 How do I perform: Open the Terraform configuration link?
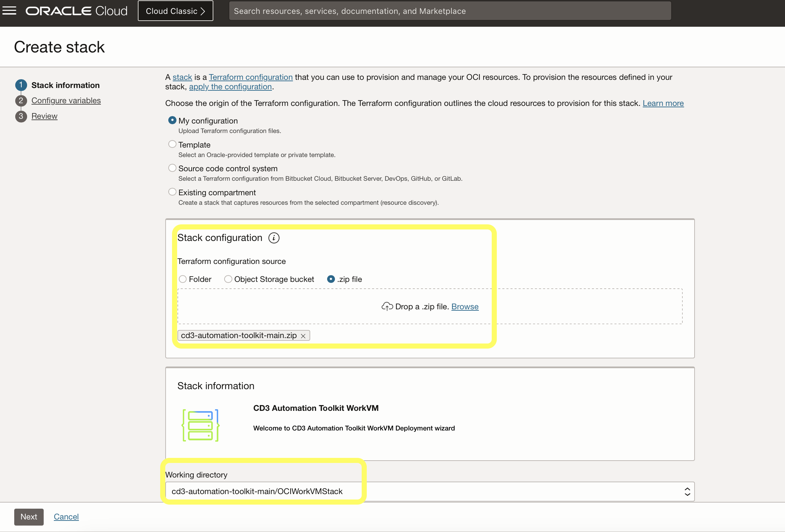tap(251, 77)
